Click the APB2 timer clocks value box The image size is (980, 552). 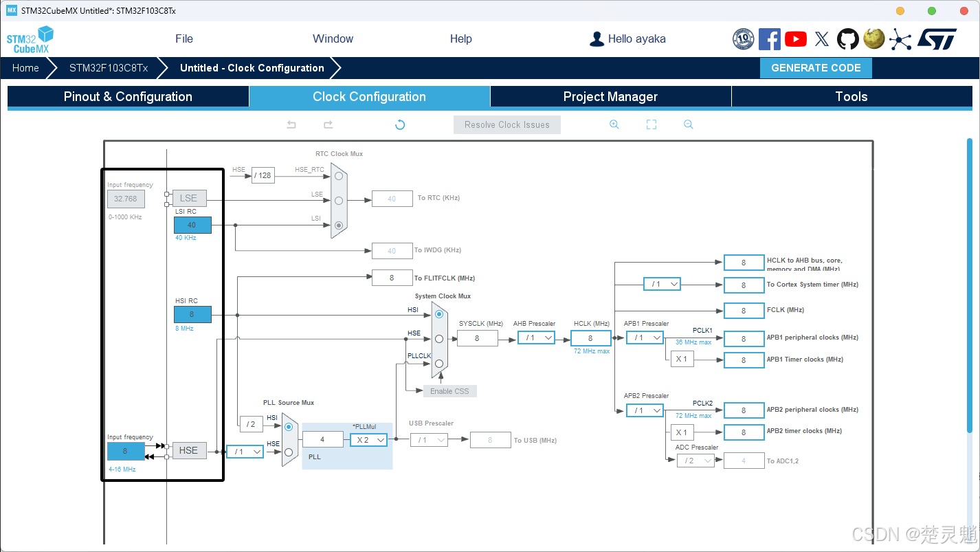(744, 432)
